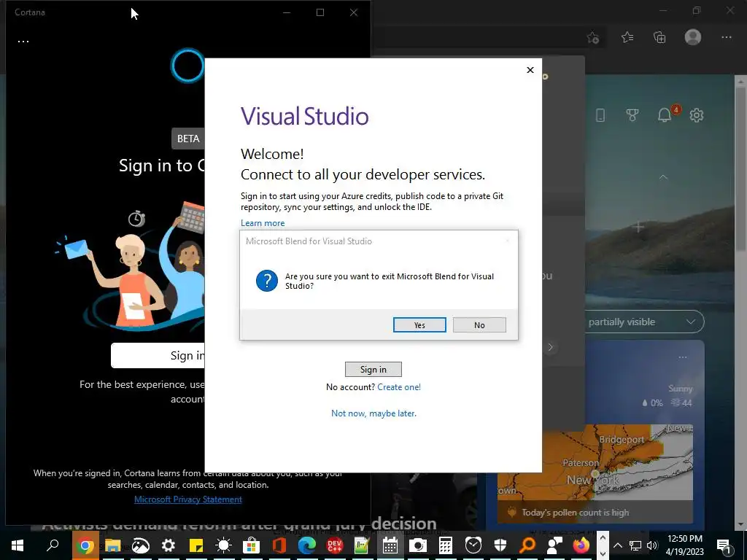Open taskbar Search magnifier
This screenshot has width=747, height=560.
[x=53, y=545]
